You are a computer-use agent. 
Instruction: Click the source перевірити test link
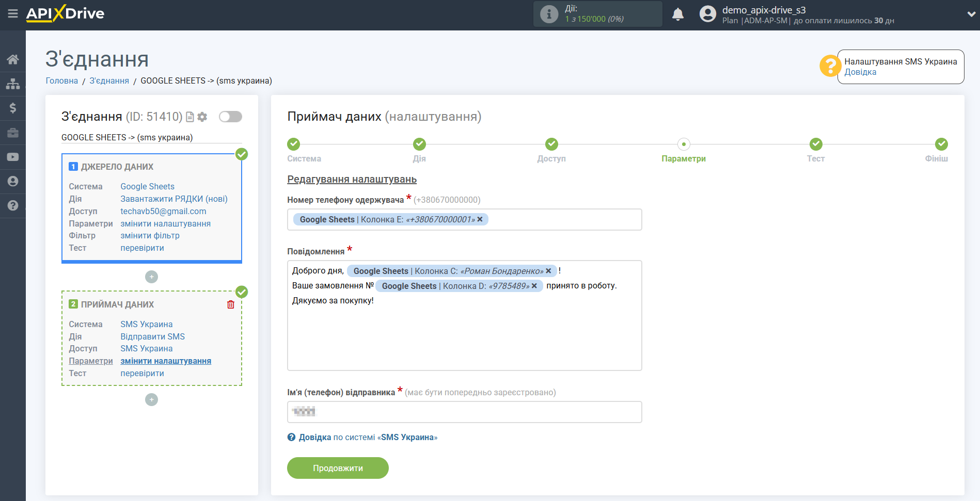click(143, 248)
